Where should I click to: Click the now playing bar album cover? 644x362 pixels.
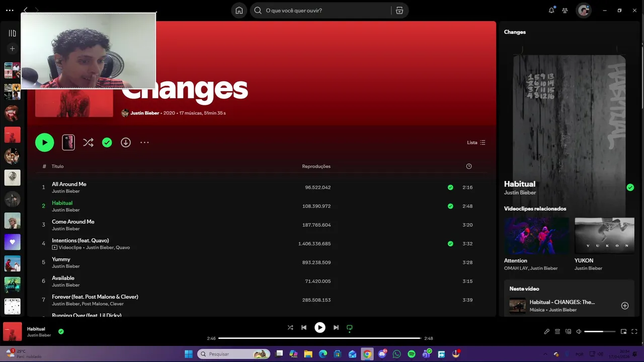click(x=13, y=332)
